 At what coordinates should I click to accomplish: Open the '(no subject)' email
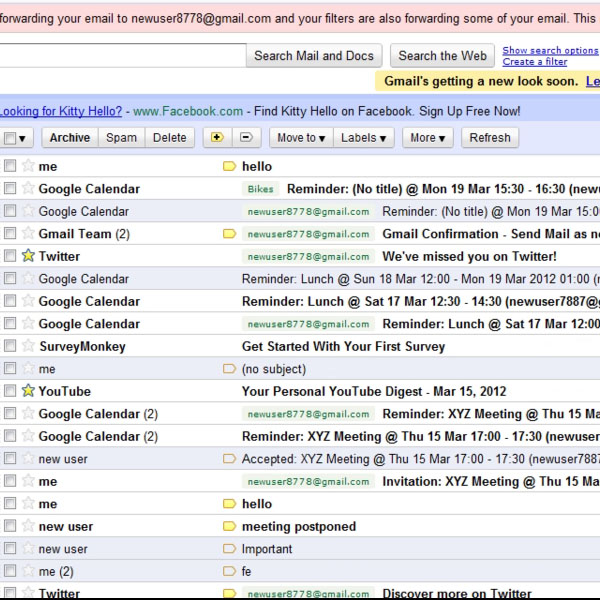274,369
